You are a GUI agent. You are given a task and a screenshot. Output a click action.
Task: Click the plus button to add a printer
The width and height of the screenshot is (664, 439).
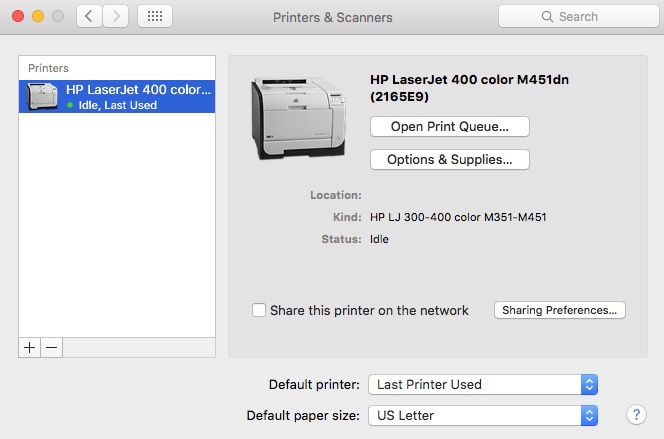click(x=30, y=348)
